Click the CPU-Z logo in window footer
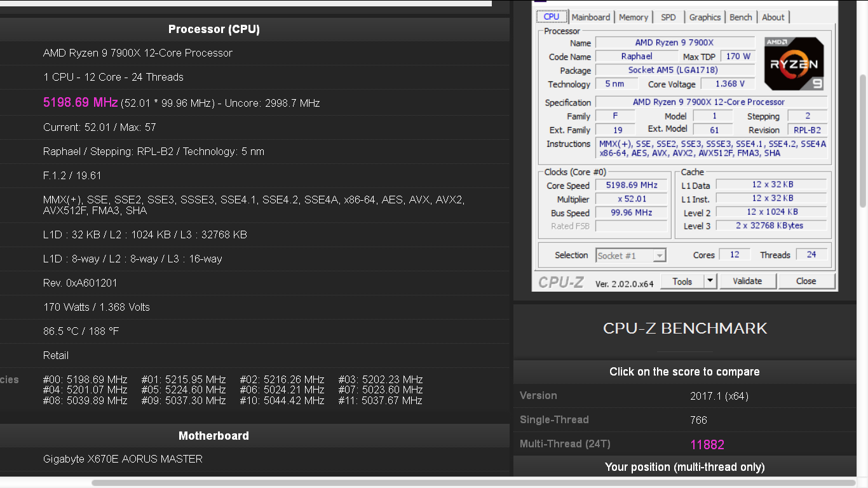The width and height of the screenshot is (868, 488). coord(561,282)
